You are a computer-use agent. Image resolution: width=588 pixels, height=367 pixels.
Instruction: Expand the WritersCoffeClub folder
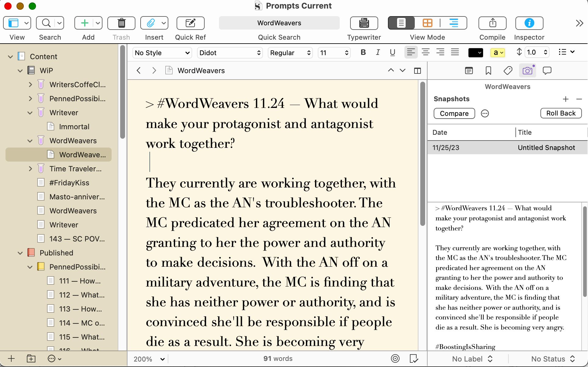(30, 85)
